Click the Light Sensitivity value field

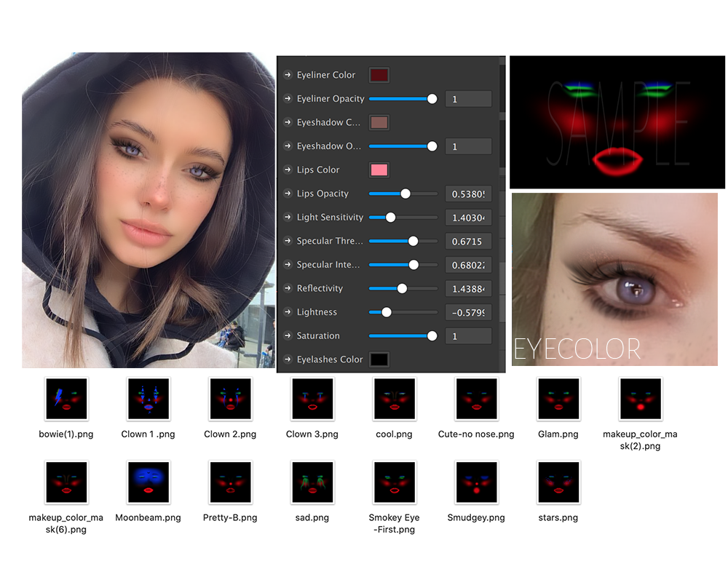coord(468,218)
